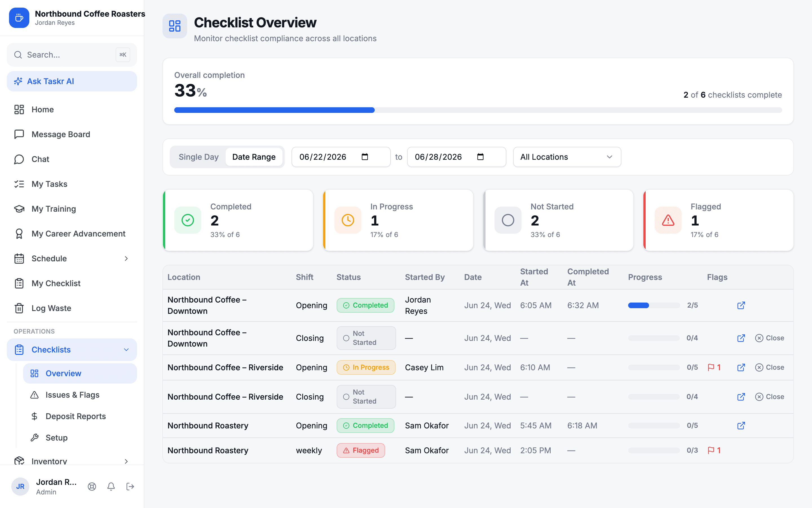Viewport: 812px width, 508px height.
Task: Click Sam Okafor in Roastery Opening row
Action: click(427, 426)
